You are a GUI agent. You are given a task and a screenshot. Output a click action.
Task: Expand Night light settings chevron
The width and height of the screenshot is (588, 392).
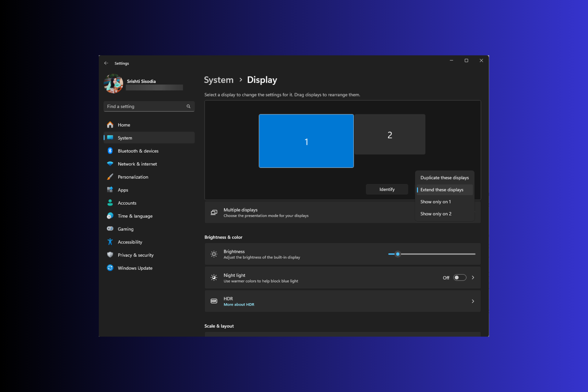coord(473,277)
